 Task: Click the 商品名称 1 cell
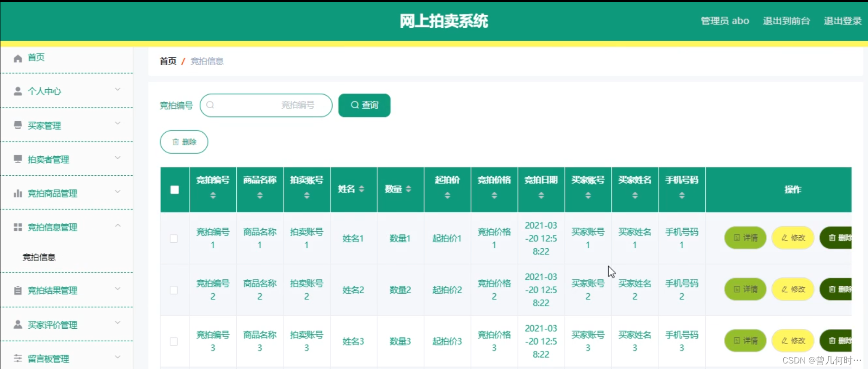pyautogui.click(x=260, y=238)
